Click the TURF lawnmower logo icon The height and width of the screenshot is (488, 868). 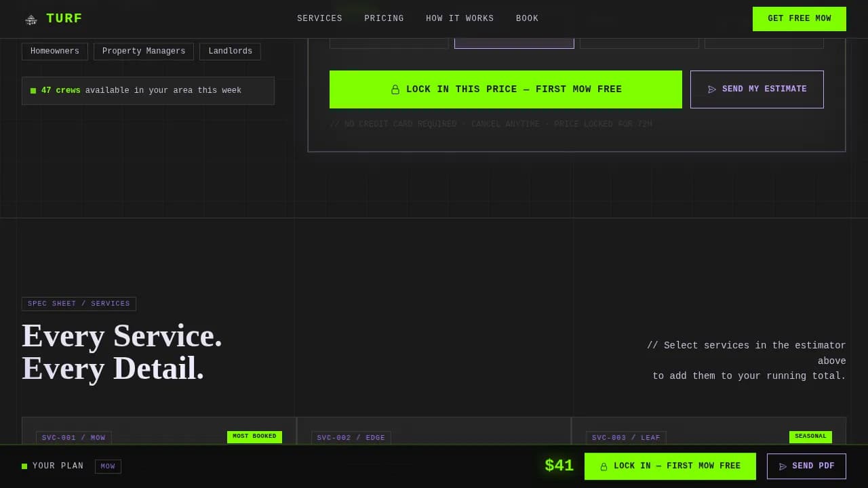[31, 19]
